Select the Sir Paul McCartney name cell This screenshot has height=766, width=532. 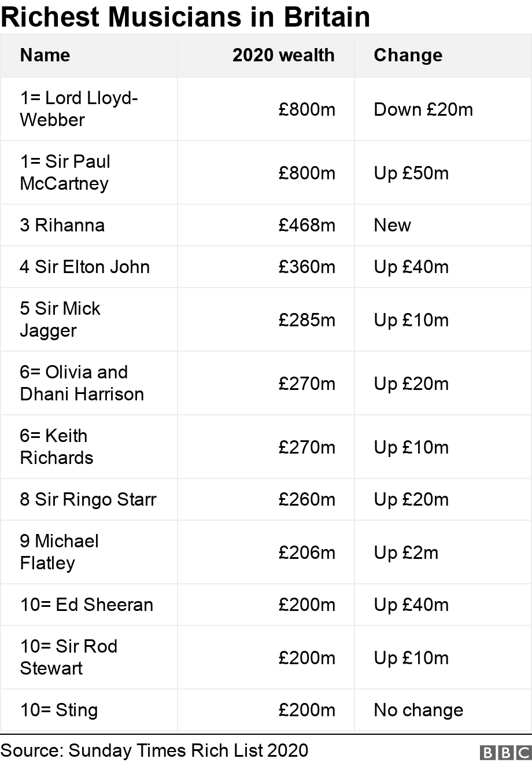coord(65,172)
